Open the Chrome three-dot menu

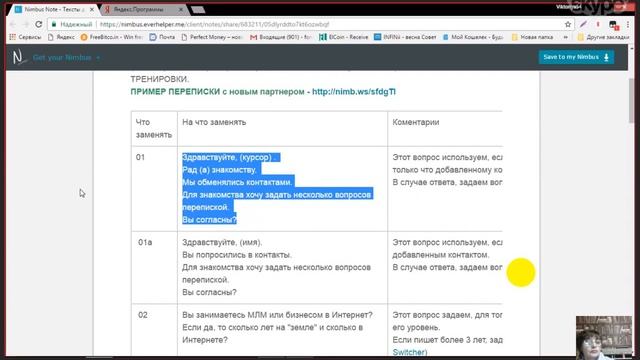click(x=628, y=24)
